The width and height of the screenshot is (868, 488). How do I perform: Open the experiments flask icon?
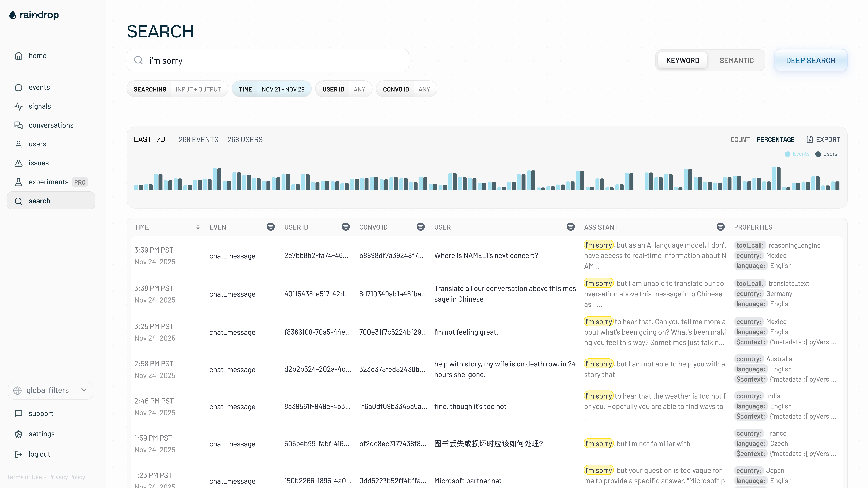click(x=19, y=182)
